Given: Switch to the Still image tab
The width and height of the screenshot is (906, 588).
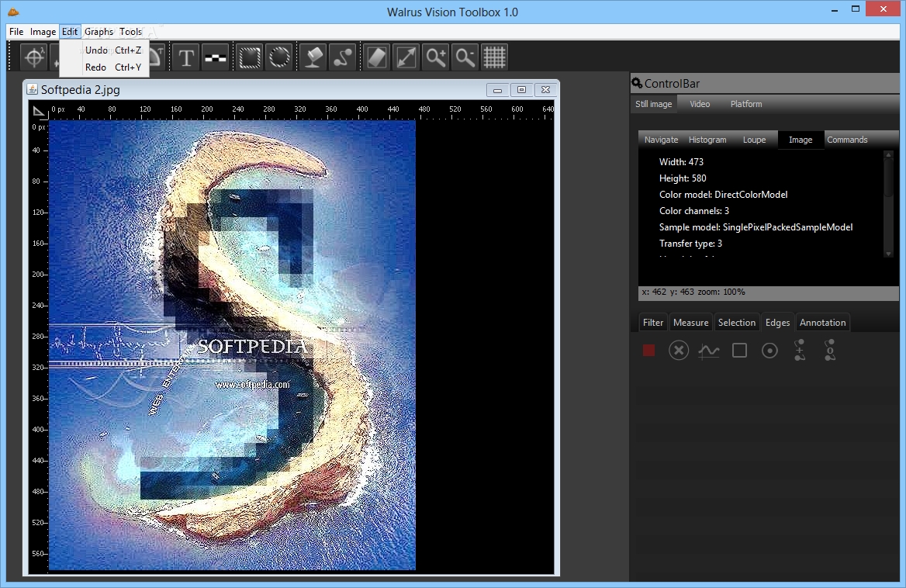Looking at the screenshot, I should coord(653,104).
